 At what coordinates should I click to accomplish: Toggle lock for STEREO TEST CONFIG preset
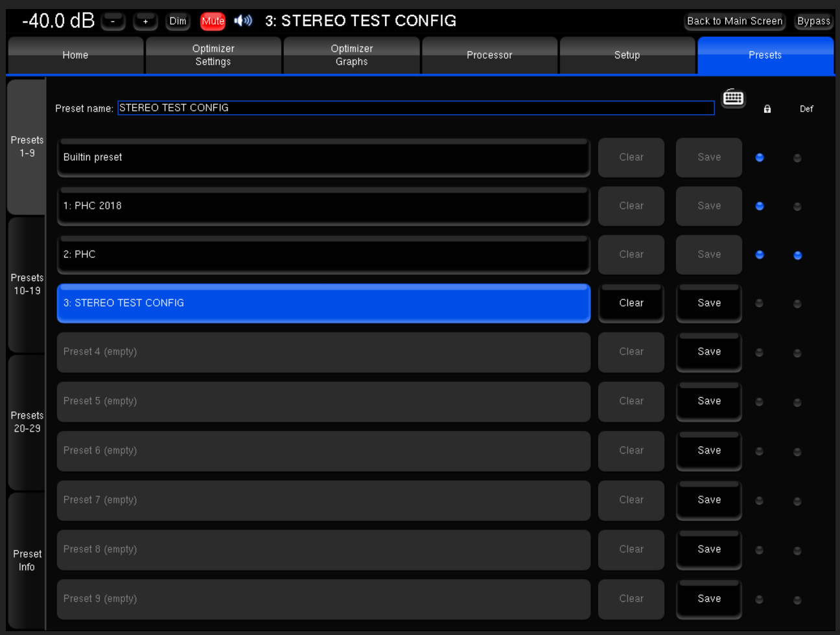[760, 303]
